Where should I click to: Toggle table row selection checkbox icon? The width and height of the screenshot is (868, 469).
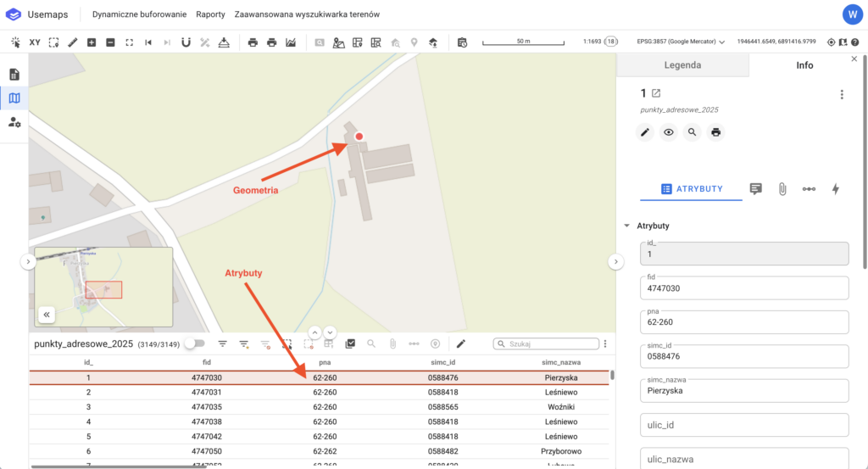click(350, 343)
